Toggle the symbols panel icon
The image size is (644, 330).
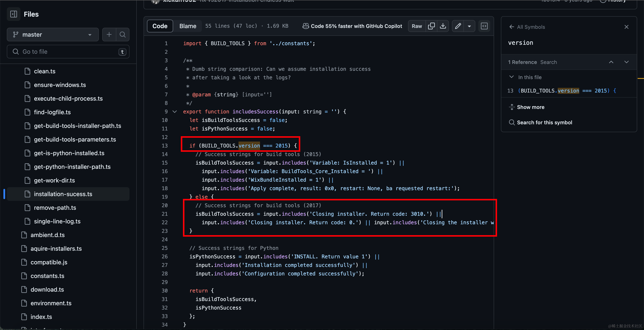pyautogui.click(x=484, y=26)
